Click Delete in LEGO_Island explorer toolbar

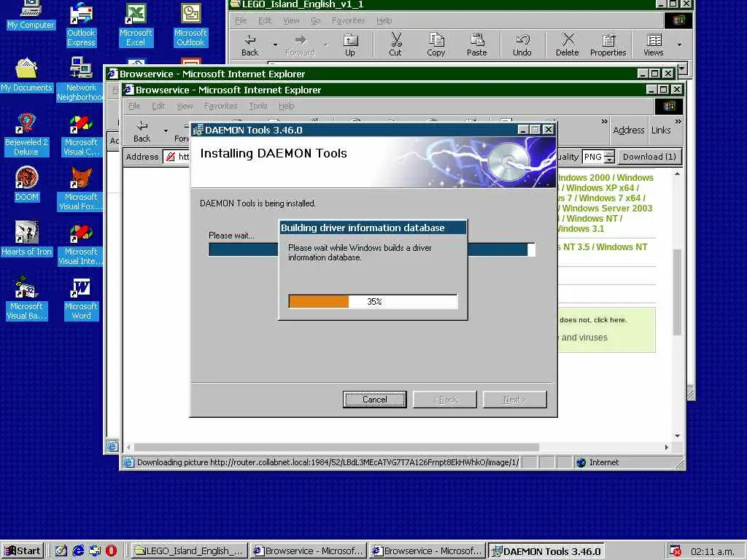point(568,45)
